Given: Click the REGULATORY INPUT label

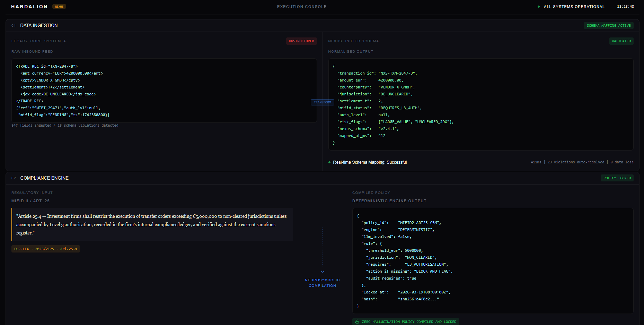Looking at the screenshot, I should pos(32,193).
